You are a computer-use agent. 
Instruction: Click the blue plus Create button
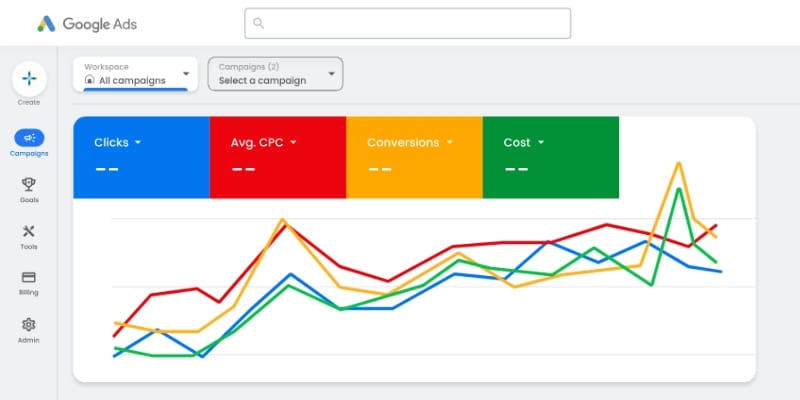click(28, 78)
